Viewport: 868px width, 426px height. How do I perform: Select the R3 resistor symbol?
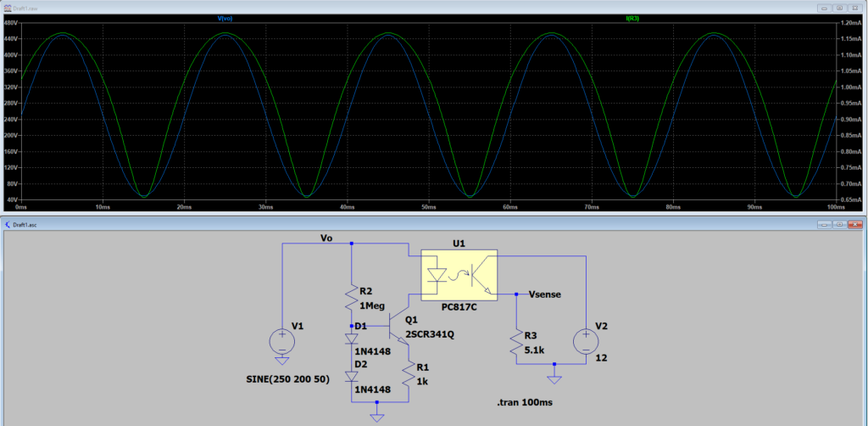[518, 342]
